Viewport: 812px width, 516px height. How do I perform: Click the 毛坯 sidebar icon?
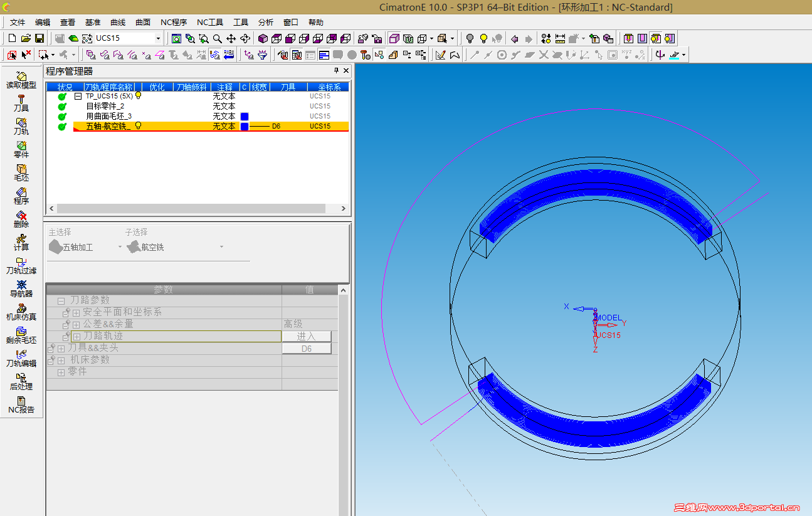(21, 172)
